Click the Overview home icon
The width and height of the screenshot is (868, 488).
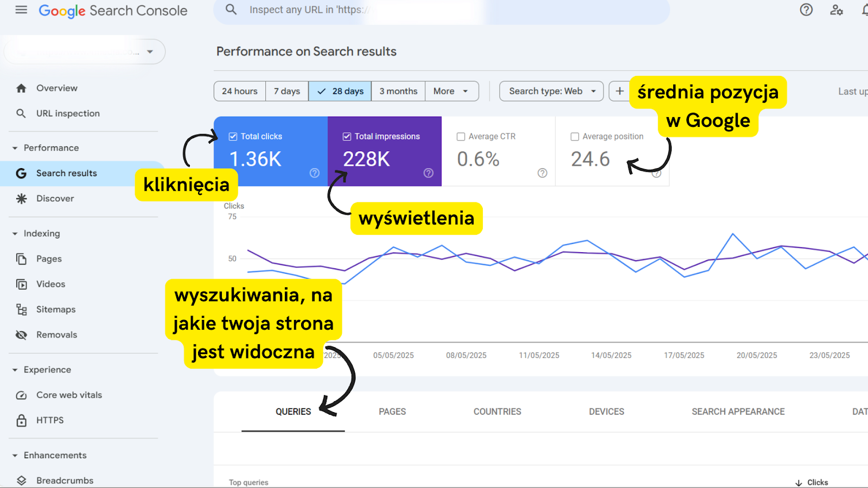21,88
